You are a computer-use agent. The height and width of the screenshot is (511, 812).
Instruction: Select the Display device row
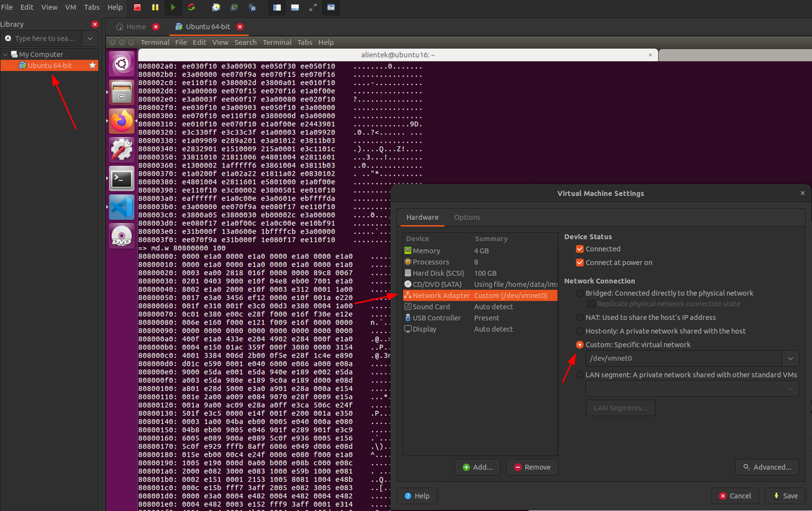480,329
